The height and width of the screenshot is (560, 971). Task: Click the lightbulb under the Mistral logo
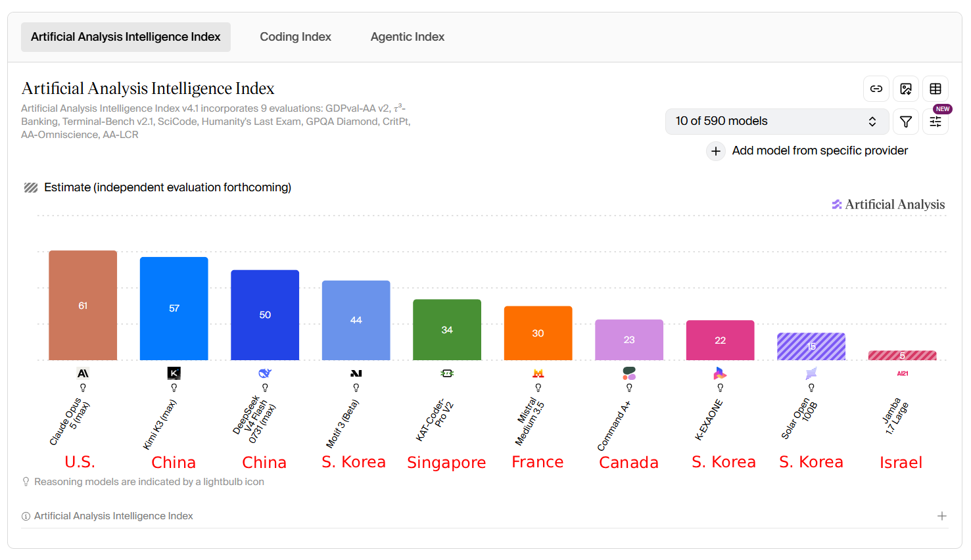tap(538, 388)
